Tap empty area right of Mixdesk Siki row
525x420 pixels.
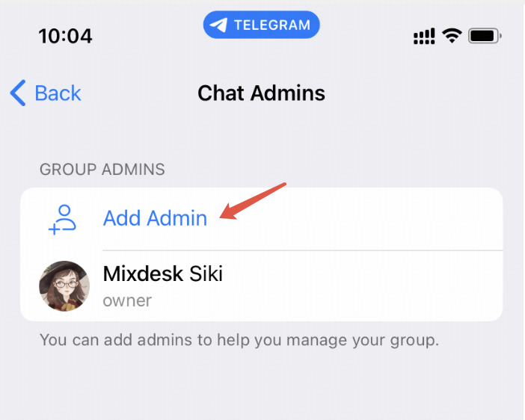pyautogui.click(x=362, y=286)
